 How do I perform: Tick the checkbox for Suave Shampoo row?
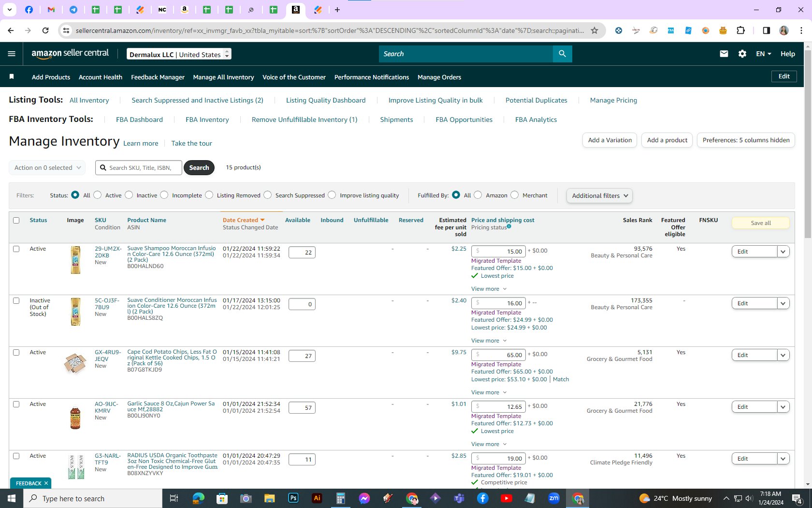[x=16, y=249]
